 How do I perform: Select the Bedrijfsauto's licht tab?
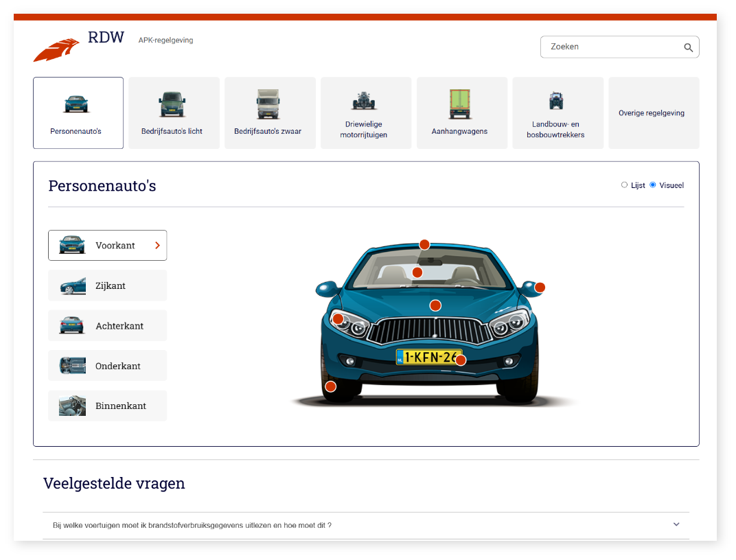[x=174, y=113]
